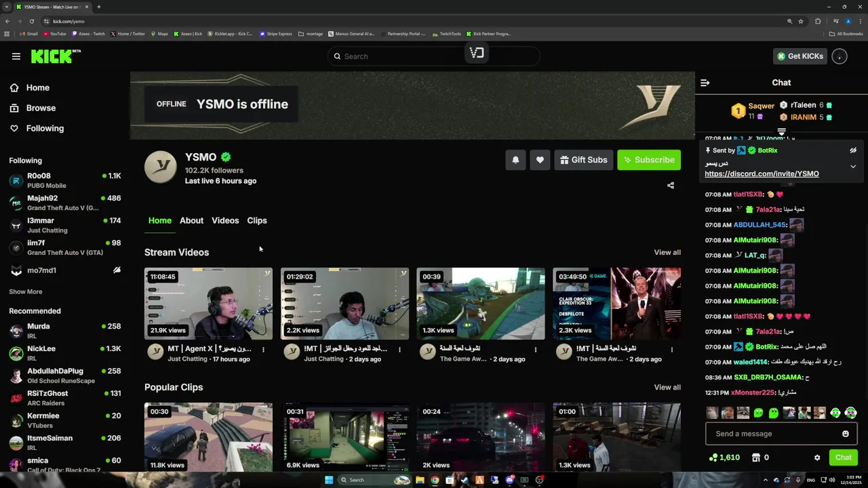Click View all for Stream Videos
The image size is (868, 488).
pyautogui.click(x=667, y=252)
